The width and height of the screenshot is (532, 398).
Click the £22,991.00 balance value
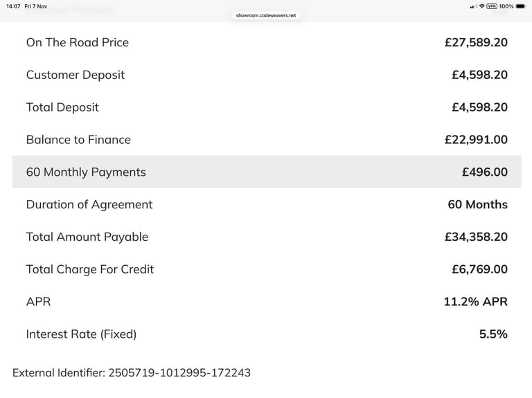(x=476, y=139)
